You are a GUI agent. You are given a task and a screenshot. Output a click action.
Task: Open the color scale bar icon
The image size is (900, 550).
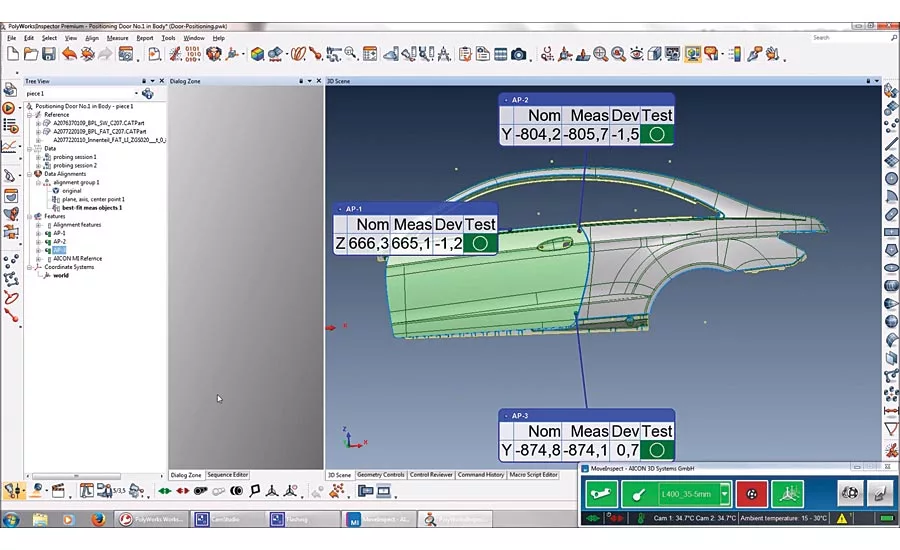click(735, 54)
